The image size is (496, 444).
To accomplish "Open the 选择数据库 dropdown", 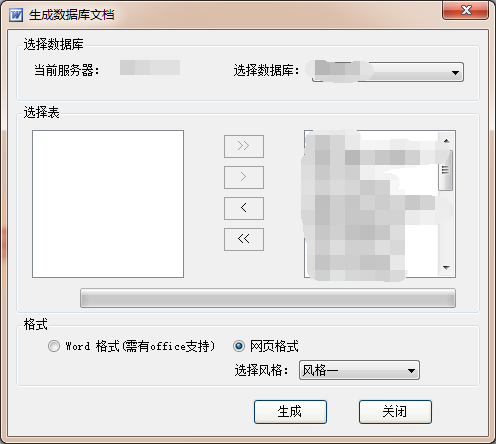I will pyautogui.click(x=388, y=72).
